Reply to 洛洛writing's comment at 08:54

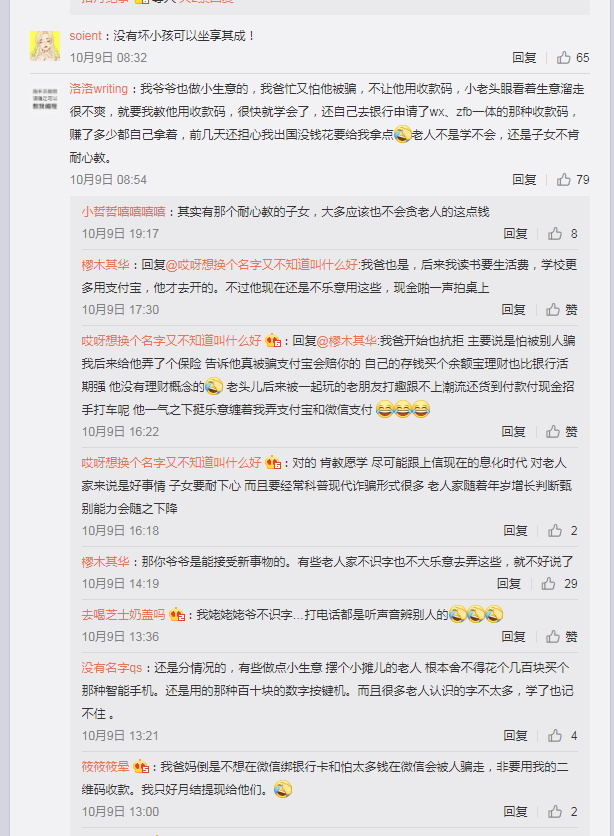(x=523, y=180)
